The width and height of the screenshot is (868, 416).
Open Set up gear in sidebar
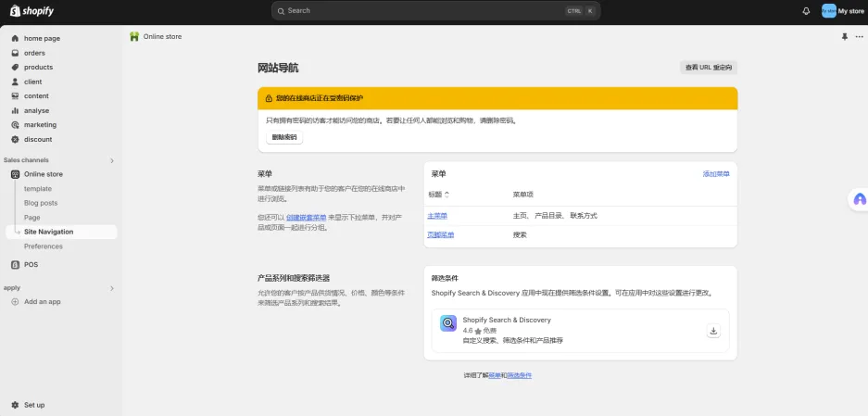coord(15,405)
